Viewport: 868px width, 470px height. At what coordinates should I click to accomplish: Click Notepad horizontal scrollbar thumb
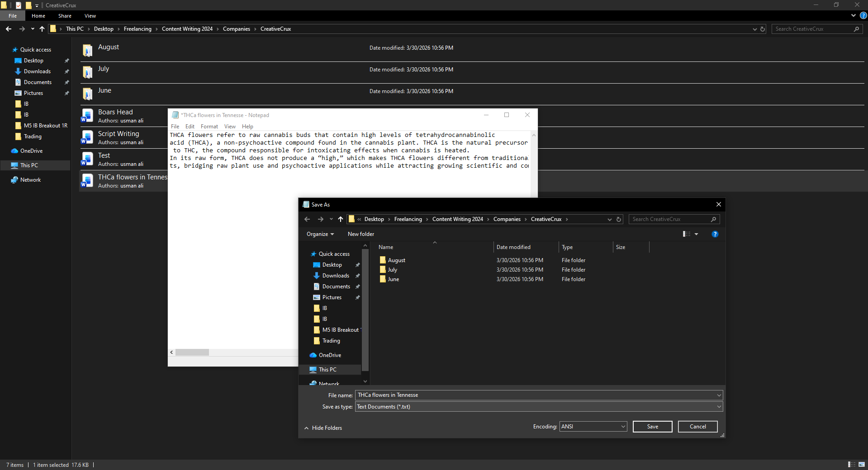click(192, 352)
